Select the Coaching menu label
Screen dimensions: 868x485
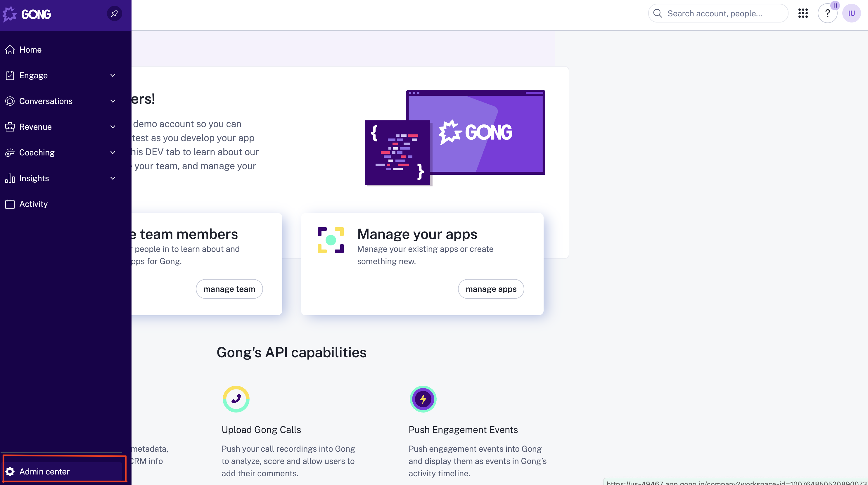click(37, 153)
